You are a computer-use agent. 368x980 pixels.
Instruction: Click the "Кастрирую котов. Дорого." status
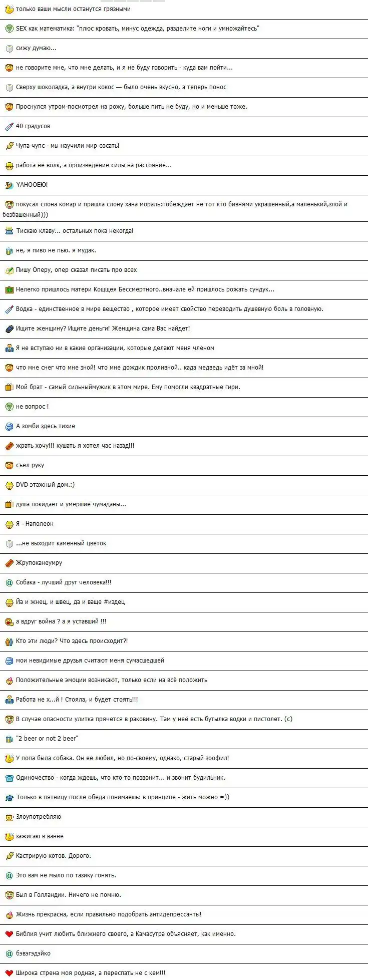pos(54,856)
